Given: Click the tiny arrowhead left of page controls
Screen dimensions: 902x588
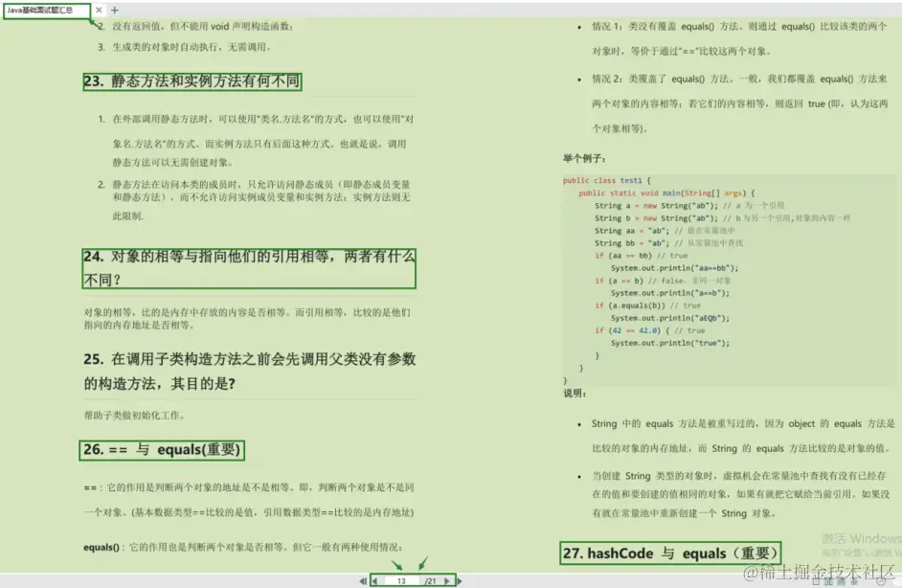Looking at the screenshot, I should click(x=361, y=580).
